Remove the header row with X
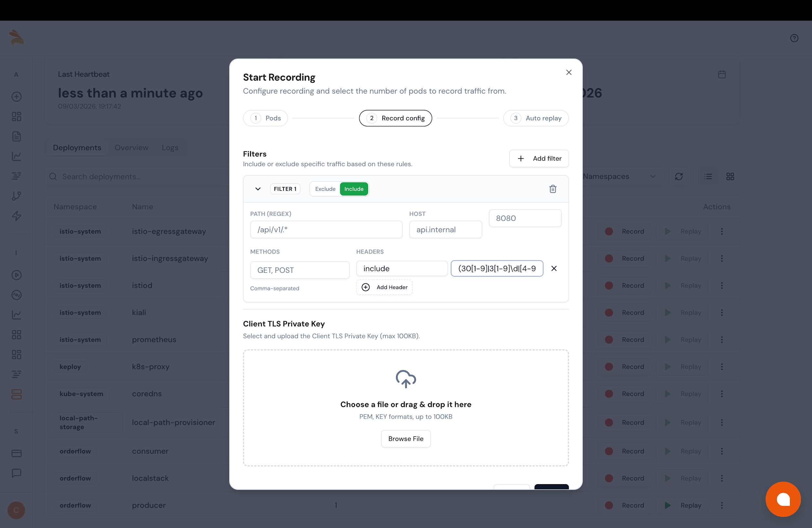Screen dimensions: 812x528 554,269
